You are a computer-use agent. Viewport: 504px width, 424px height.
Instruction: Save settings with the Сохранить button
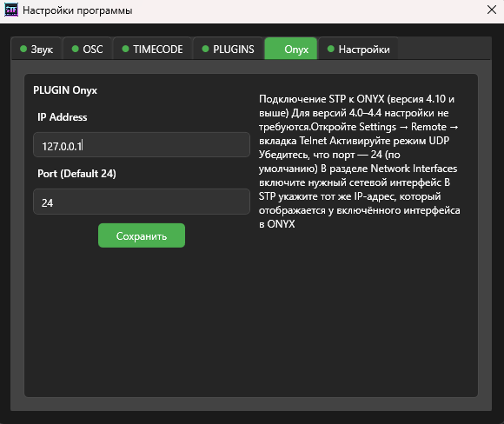click(x=142, y=235)
